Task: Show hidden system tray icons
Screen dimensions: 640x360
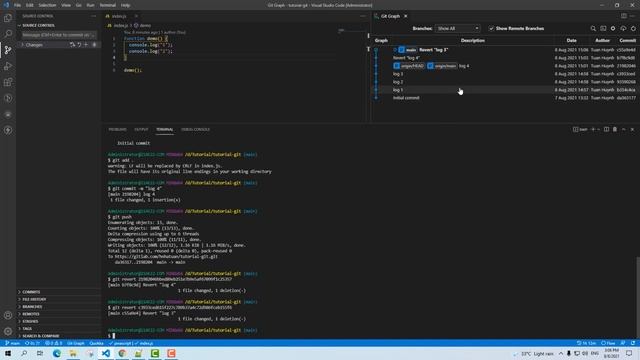Action: (561, 353)
